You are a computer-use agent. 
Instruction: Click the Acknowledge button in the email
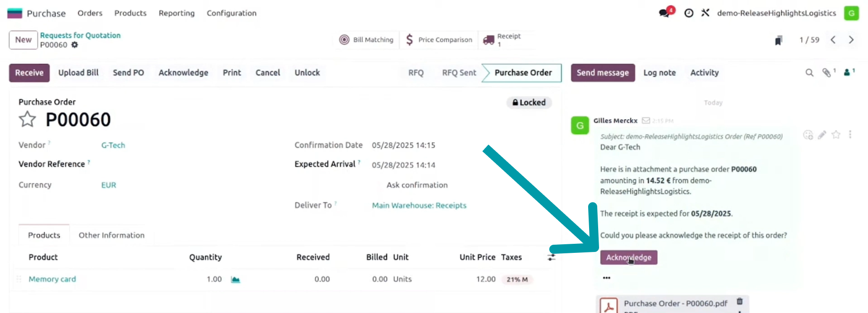coord(628,257)
